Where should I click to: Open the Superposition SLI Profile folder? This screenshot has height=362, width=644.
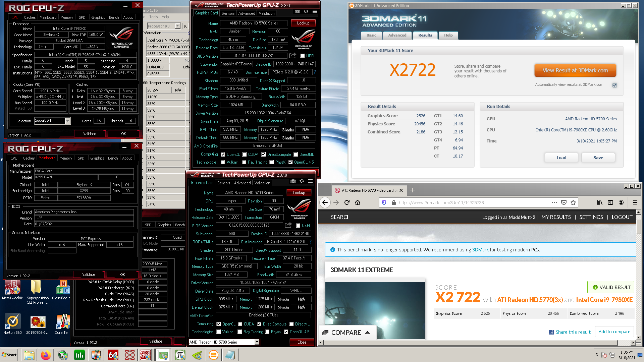pos(38,292)
